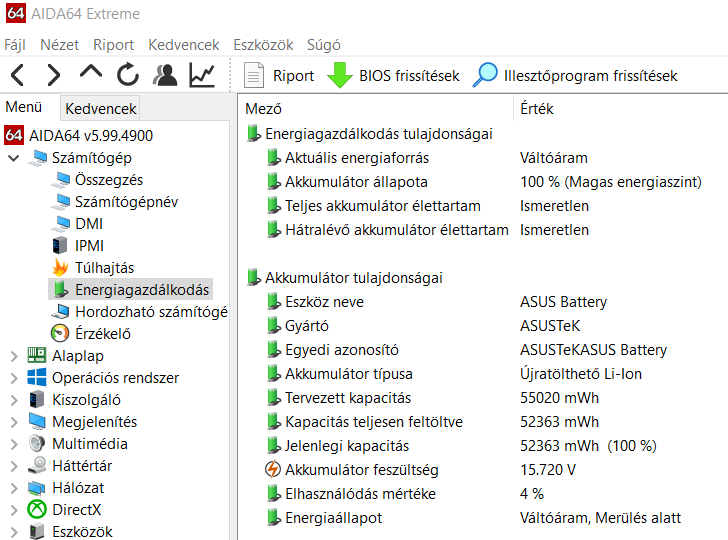
Task: Click the forward navigation arrow
Action: (54, 75)
